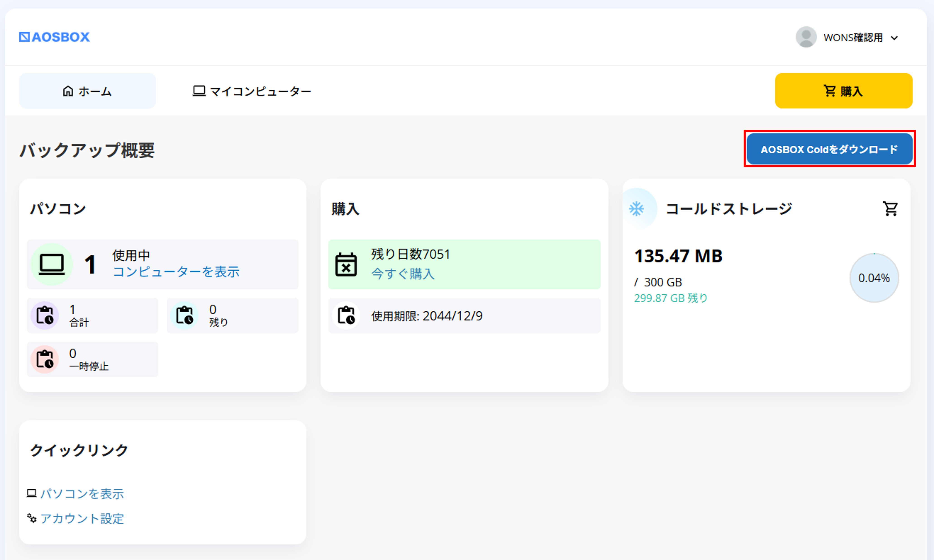Open the WONS確認用 user menu

(853, 37)
